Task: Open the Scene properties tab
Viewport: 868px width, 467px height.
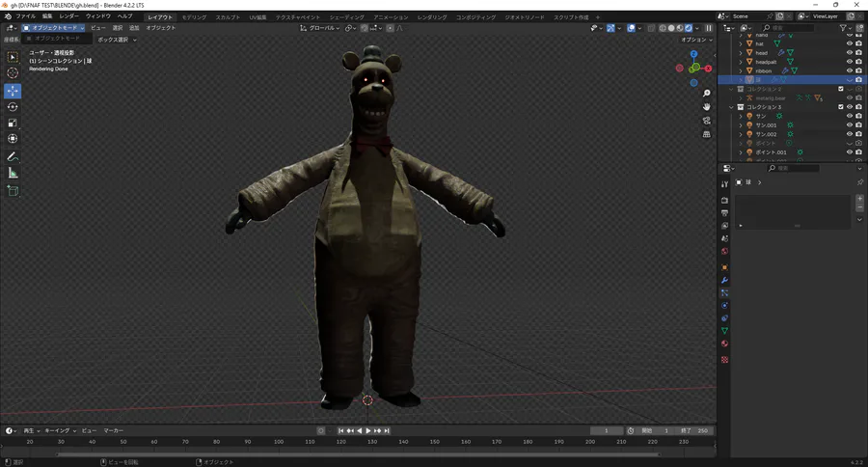Action: point(724,238)
